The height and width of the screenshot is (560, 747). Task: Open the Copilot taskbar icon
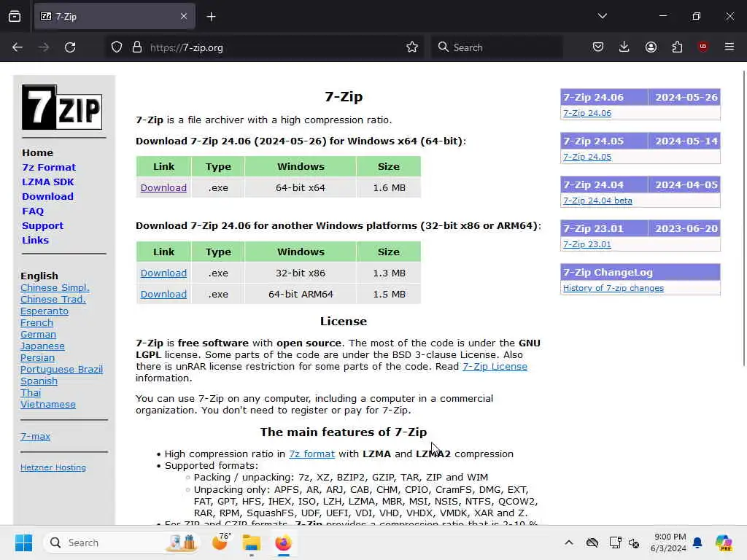[724, 542]
